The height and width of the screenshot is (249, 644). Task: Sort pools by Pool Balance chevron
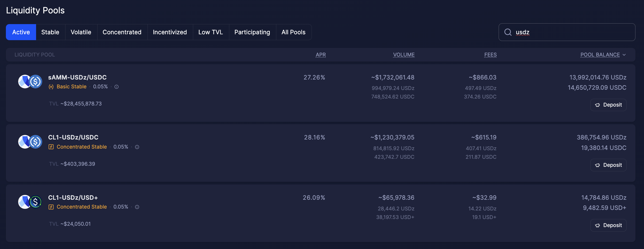[624, 55]
